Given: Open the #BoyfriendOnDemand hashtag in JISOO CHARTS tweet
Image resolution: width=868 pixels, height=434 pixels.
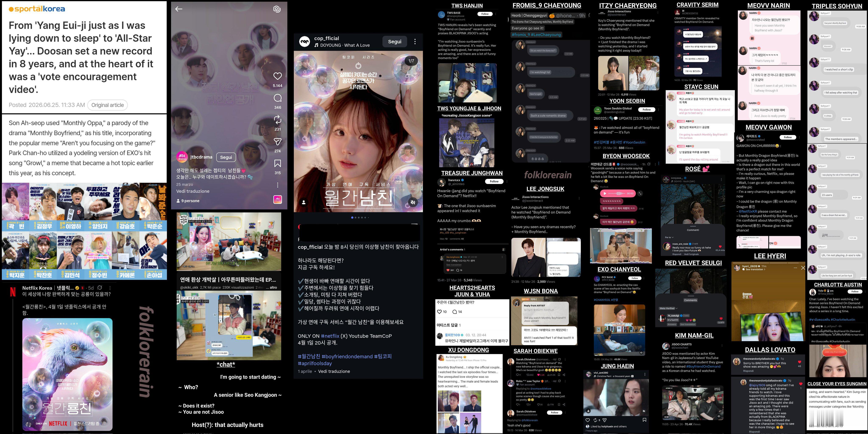Looking at the screenshot, I should [703, 366].
